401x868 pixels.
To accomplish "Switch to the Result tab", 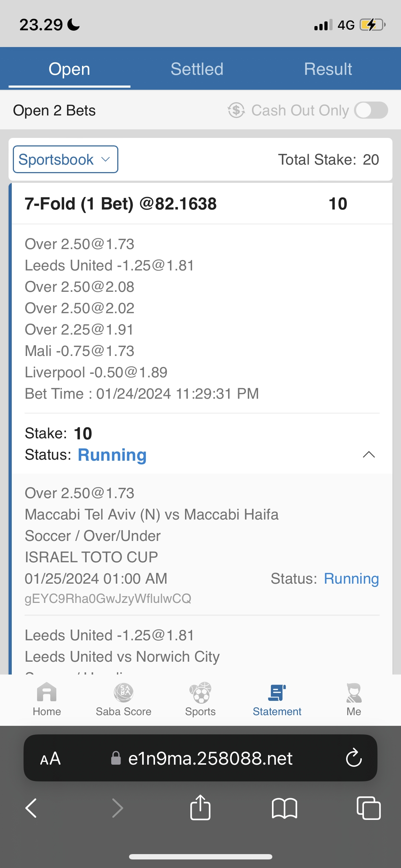I will (328, 69).
